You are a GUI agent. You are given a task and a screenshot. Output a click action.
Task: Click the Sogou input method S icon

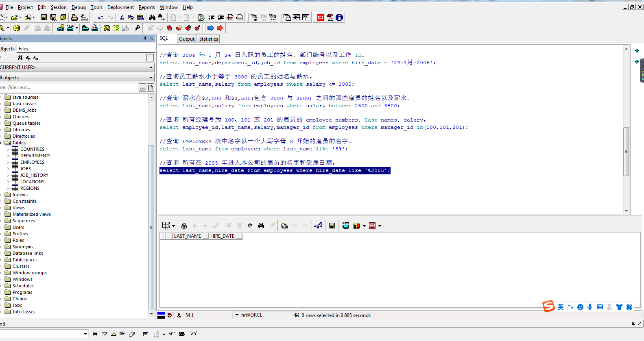tap(548, 306)
